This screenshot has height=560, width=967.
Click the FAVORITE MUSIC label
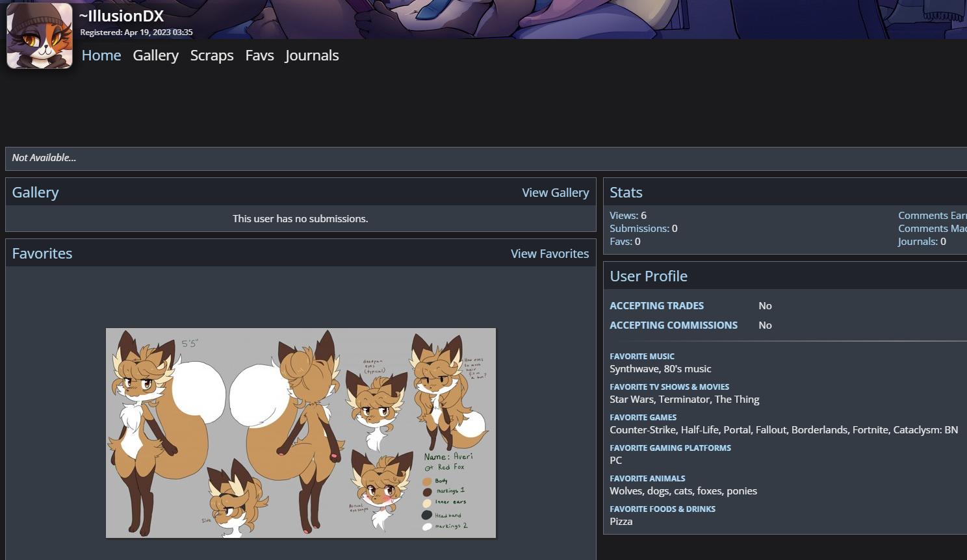pyautogui.click(x=642, y=357)
